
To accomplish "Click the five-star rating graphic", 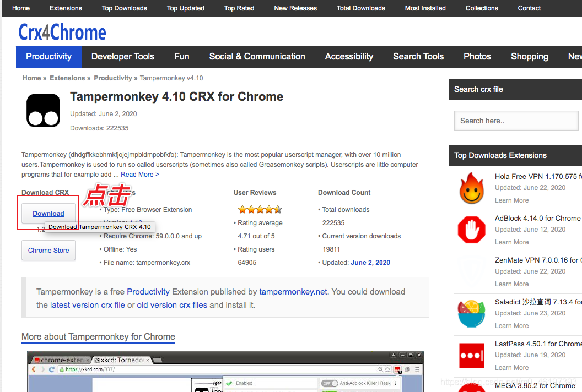I will click(x=260, y=210).
